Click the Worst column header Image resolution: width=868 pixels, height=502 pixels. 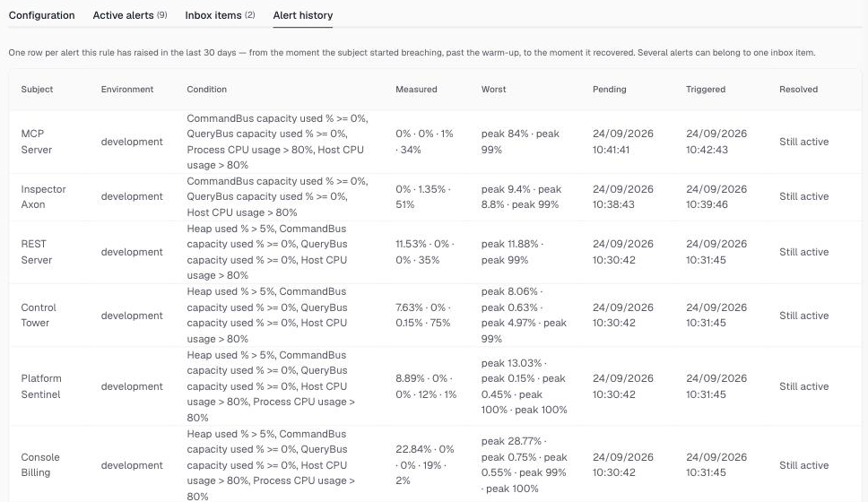[x=493, y=89]
